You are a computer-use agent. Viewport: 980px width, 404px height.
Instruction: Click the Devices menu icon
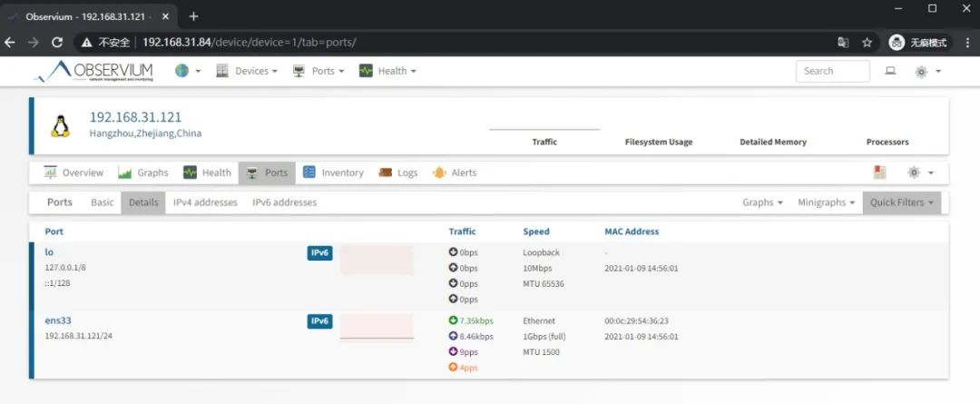tap(222, 72)
